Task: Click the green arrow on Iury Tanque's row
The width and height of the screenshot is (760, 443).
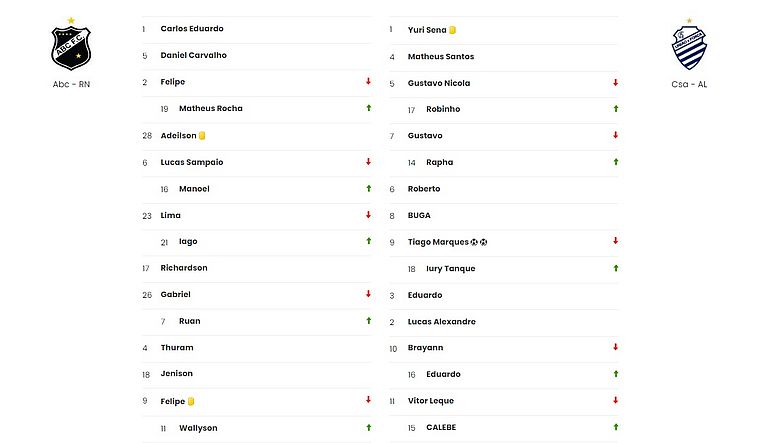Action: click(x=616, y=268)
